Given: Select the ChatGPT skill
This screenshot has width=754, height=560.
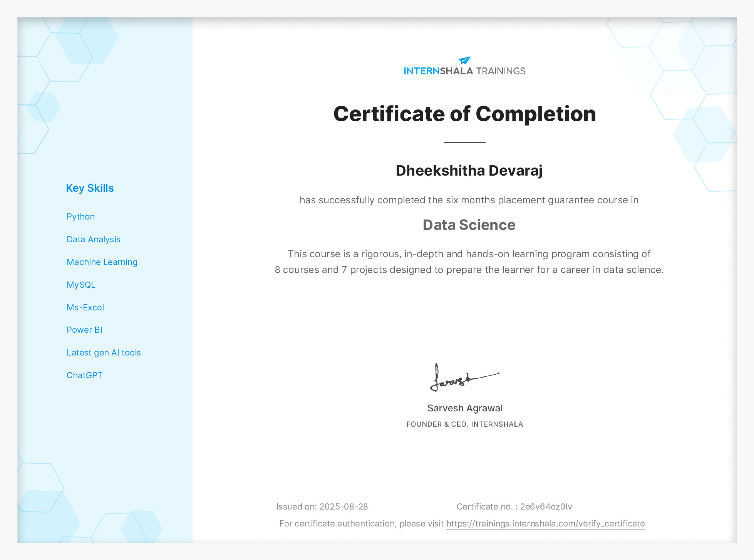Looking at the screenshot, I should tap(84, 375).
